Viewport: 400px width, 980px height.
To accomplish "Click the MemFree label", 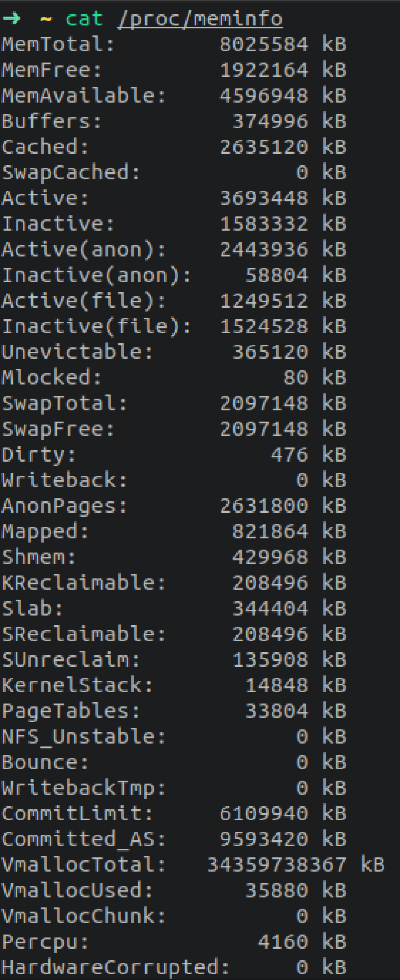I will pyautogui.click(x=52, y=70).
